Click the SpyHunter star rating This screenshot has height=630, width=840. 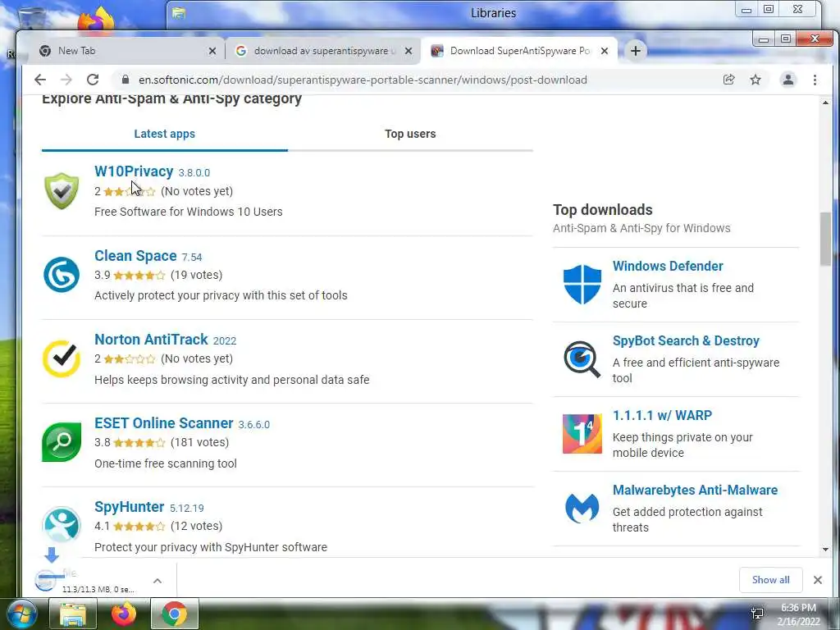point(139,526)
